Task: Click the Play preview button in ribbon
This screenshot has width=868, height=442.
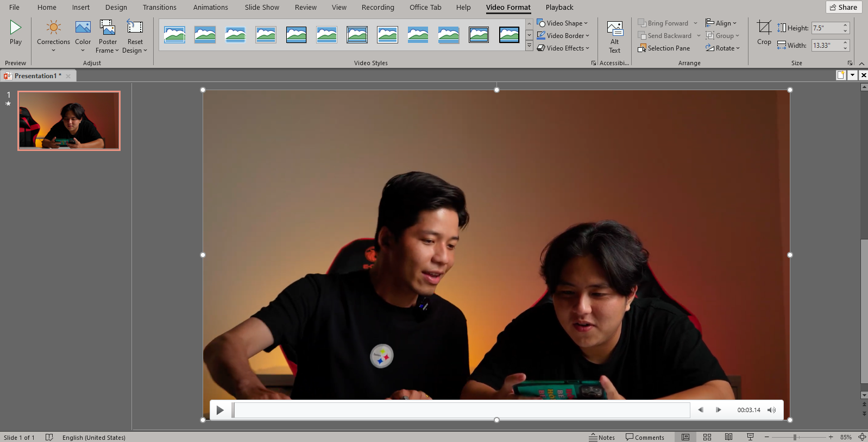Action: pyautogui.click(x=16, y=33)
